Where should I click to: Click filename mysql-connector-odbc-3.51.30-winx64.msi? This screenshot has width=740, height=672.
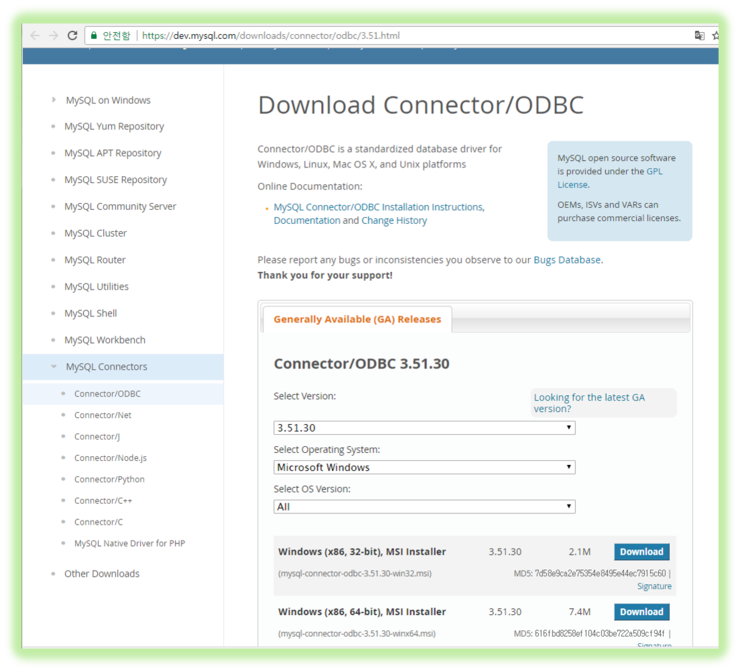click(x=357, y=633)
